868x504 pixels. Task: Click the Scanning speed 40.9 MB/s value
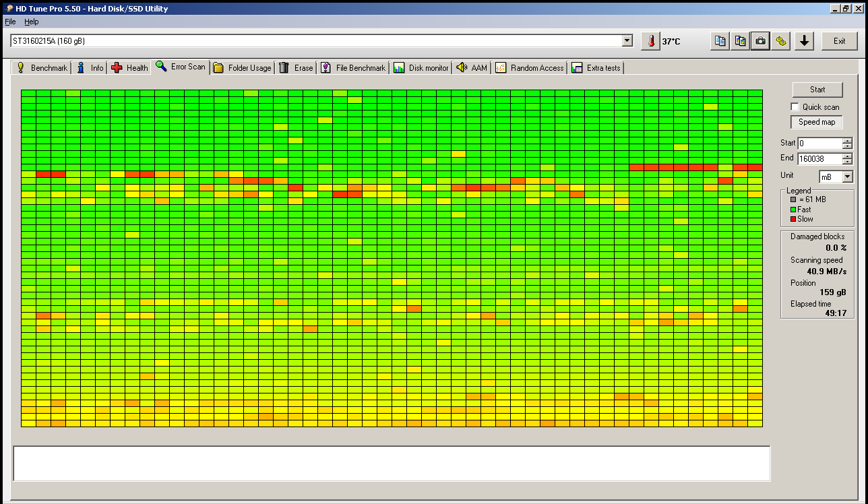point(826,271)
